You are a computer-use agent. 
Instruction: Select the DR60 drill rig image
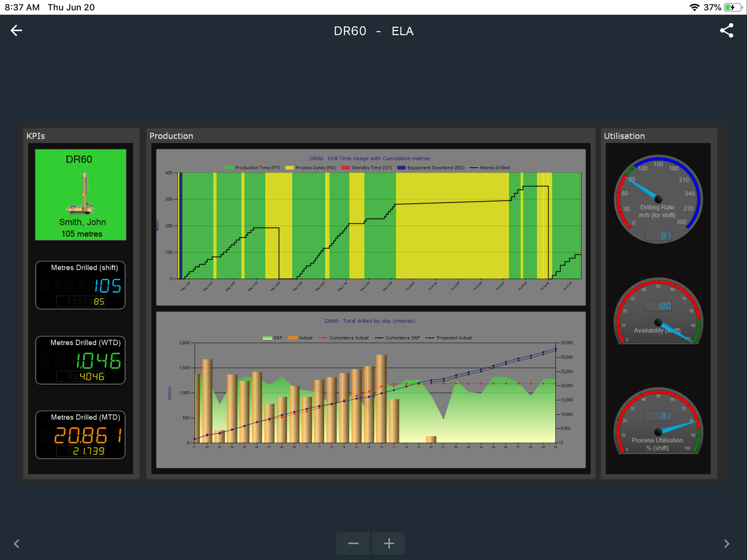click(x=81, y=193)
